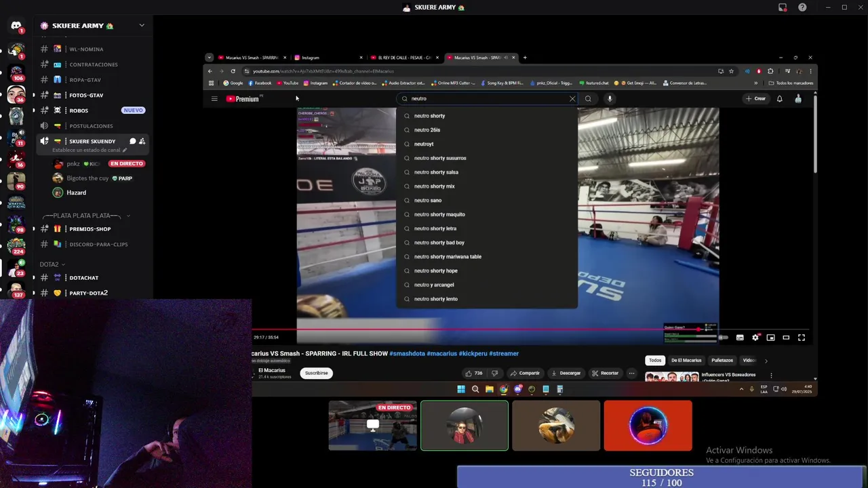
Task: Open YouTube notifications bell
Action: 780,98
